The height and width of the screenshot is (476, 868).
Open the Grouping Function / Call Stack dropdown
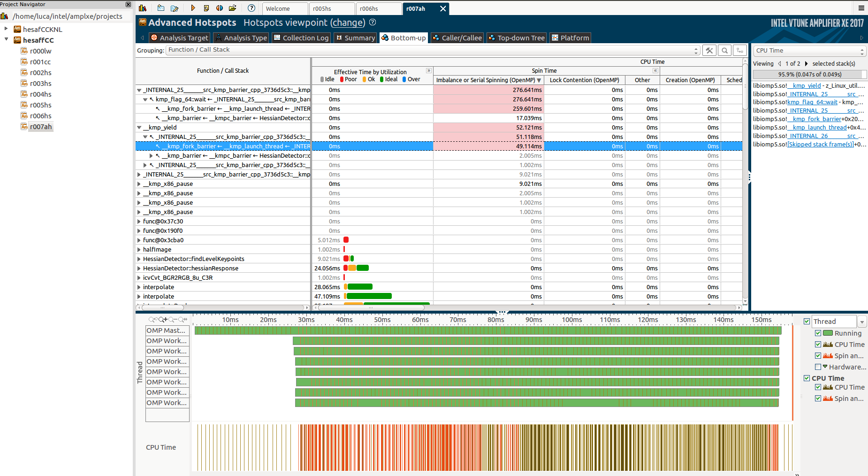coord(433,50)
